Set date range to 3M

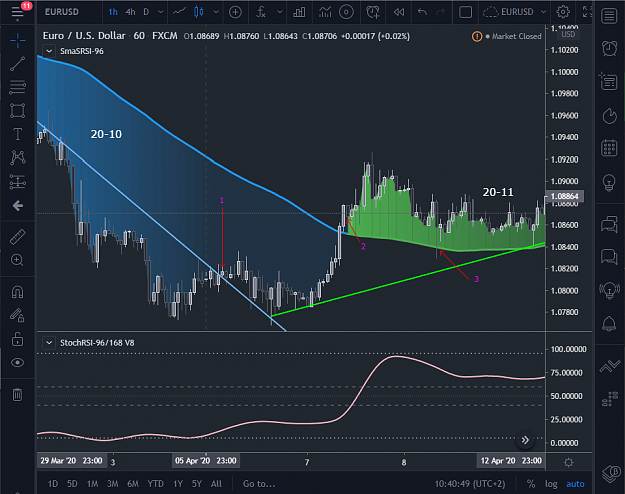(x=112, y=484)
